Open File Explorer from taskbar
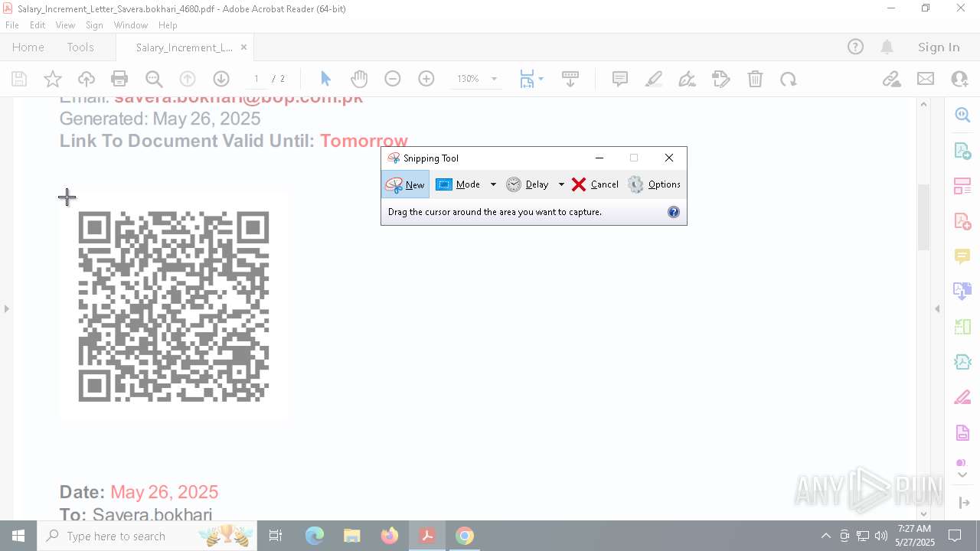This screenshot has width=980, height=551. [x=352, y=536]
